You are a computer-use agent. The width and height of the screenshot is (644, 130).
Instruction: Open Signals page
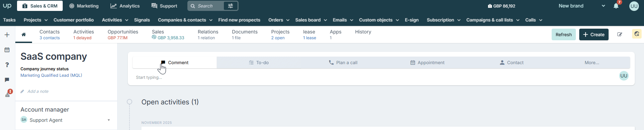(x=142, y=20)
